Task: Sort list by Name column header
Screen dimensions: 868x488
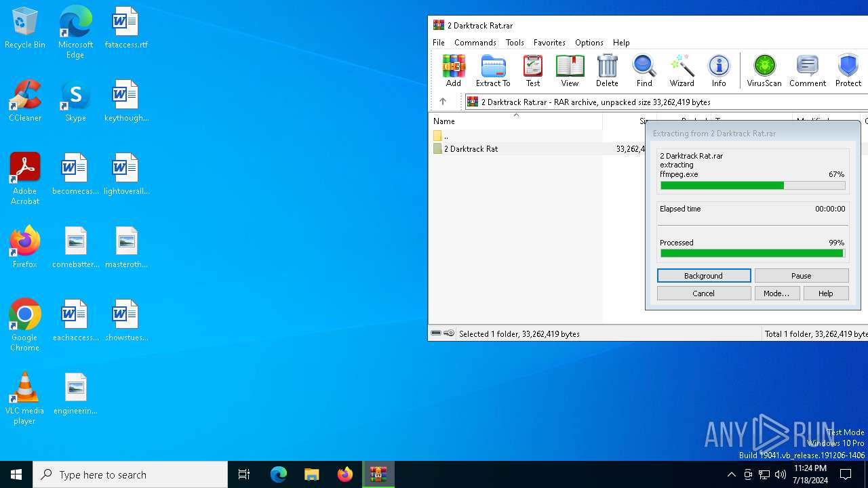Action: [516, 121]
